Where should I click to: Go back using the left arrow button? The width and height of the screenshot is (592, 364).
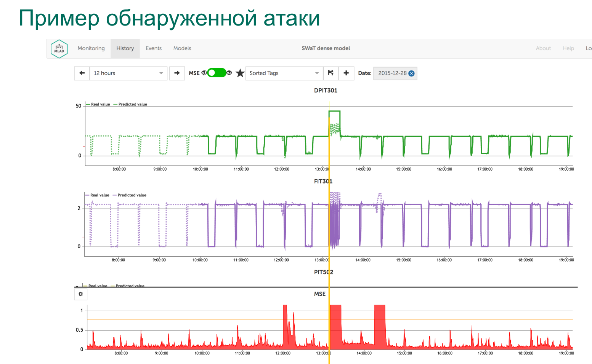point(82,73)
